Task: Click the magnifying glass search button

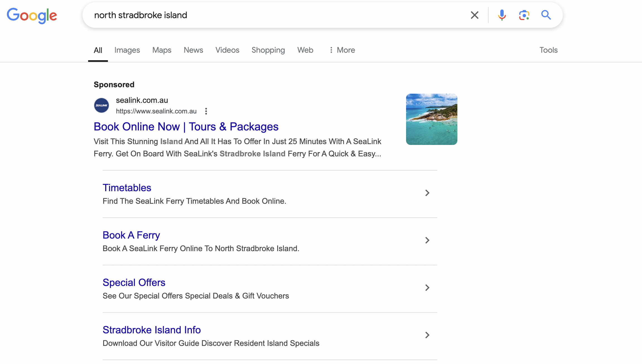Action: tap(546, 15)
